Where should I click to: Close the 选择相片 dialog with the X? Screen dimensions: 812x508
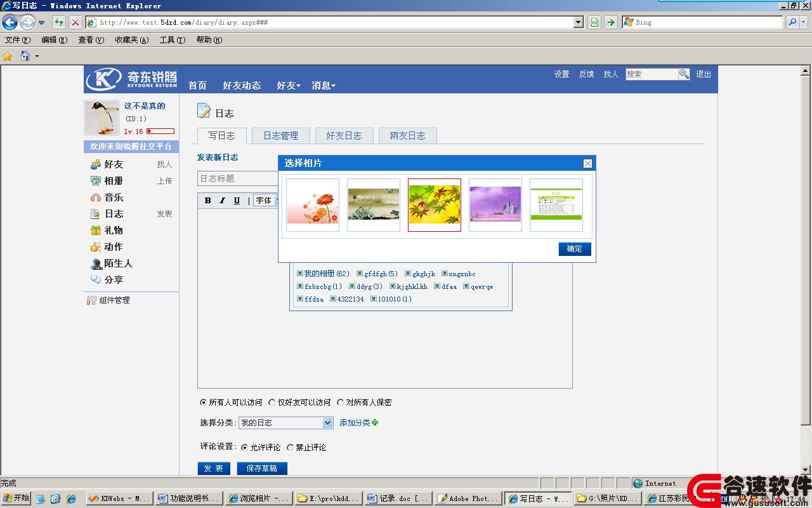click(x=587, y=163)
